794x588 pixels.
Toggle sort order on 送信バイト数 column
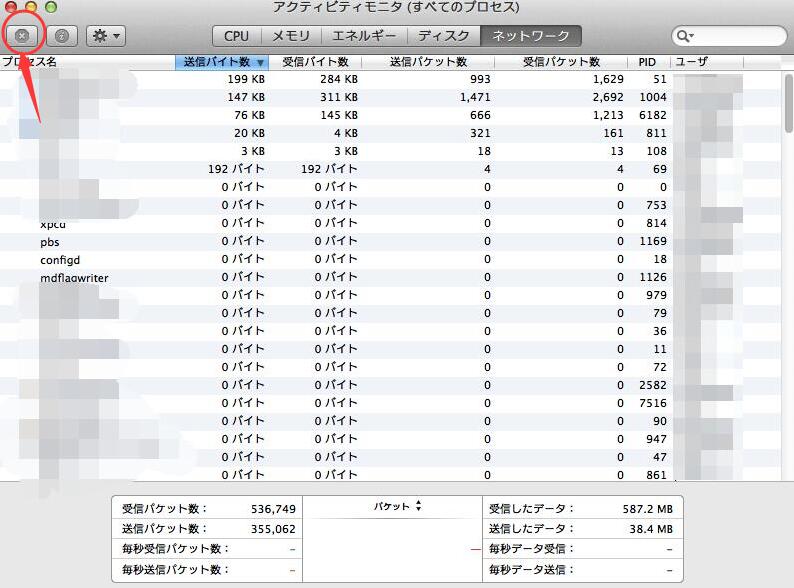point(221,62)
